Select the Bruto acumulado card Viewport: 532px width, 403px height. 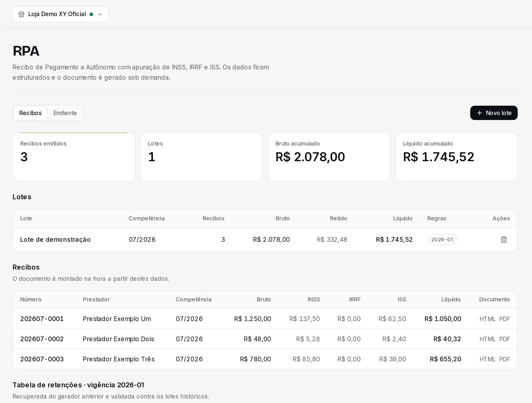click(x=329, y=157)
